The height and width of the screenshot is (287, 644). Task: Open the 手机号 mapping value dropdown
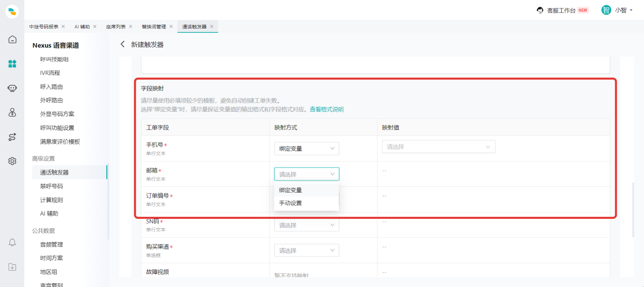(x=439, y=147)
